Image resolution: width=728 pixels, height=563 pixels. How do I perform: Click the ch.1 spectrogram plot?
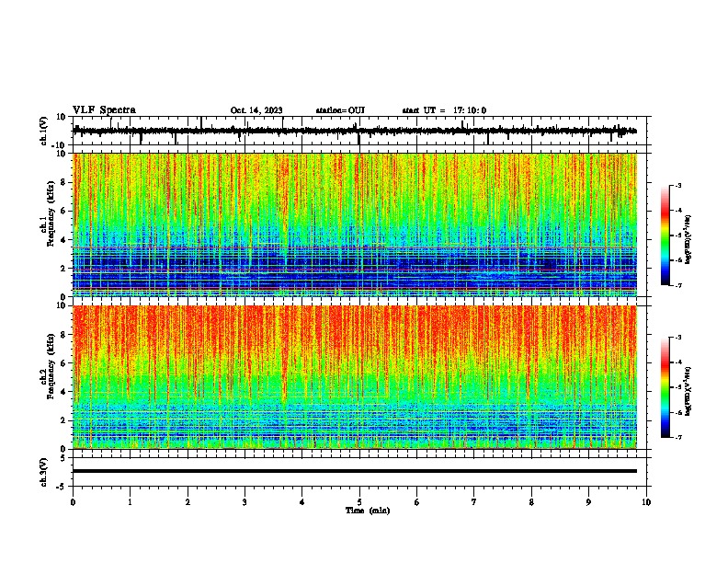(x=355, y=224)
